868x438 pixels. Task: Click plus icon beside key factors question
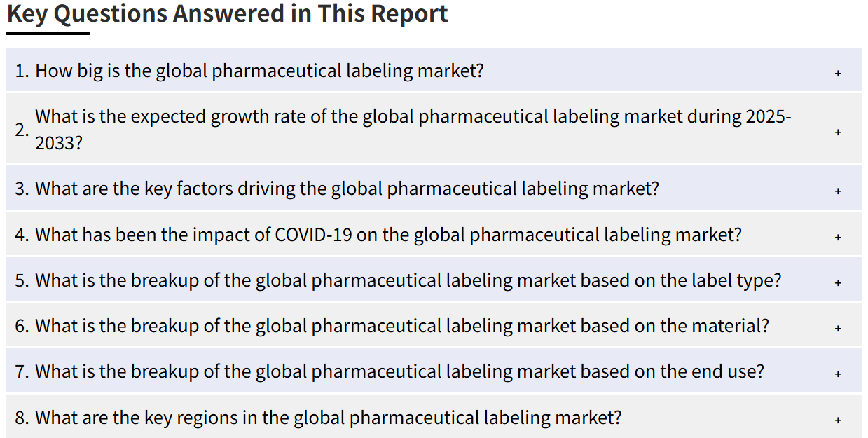coord(838,191)
